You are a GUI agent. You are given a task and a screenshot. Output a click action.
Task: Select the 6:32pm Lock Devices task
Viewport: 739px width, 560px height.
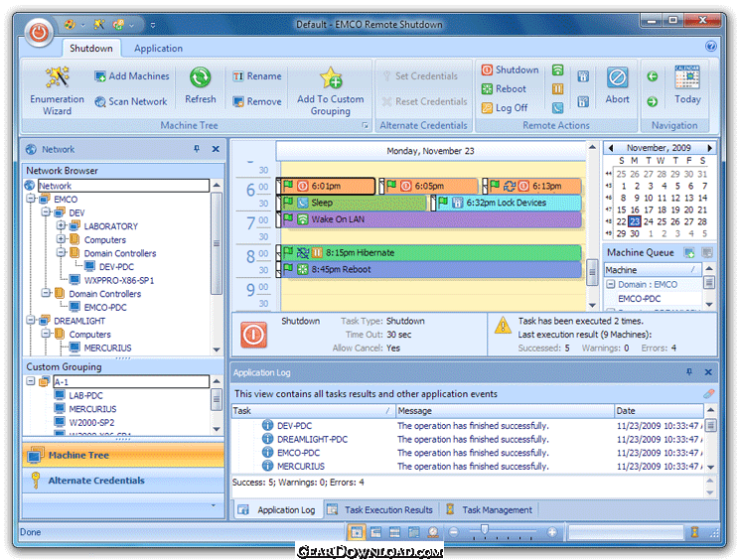[509, 203]
